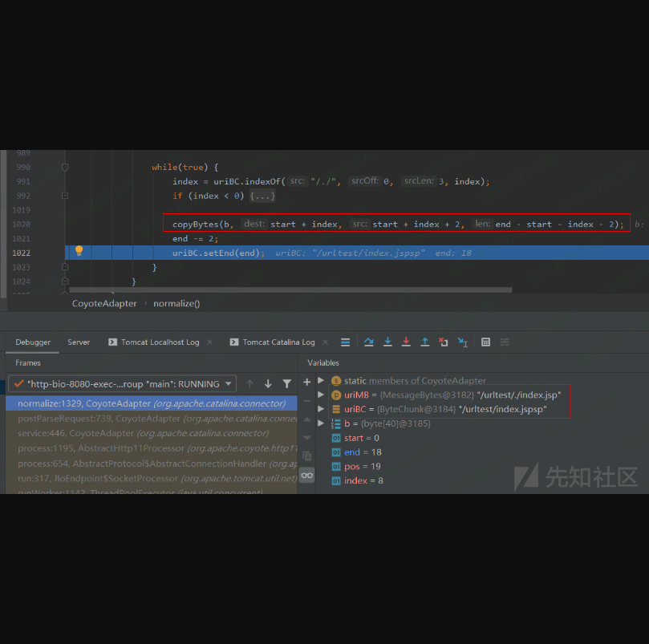Click the intention lightbulb on line 1022
The image size is (649, 644).
79,251
